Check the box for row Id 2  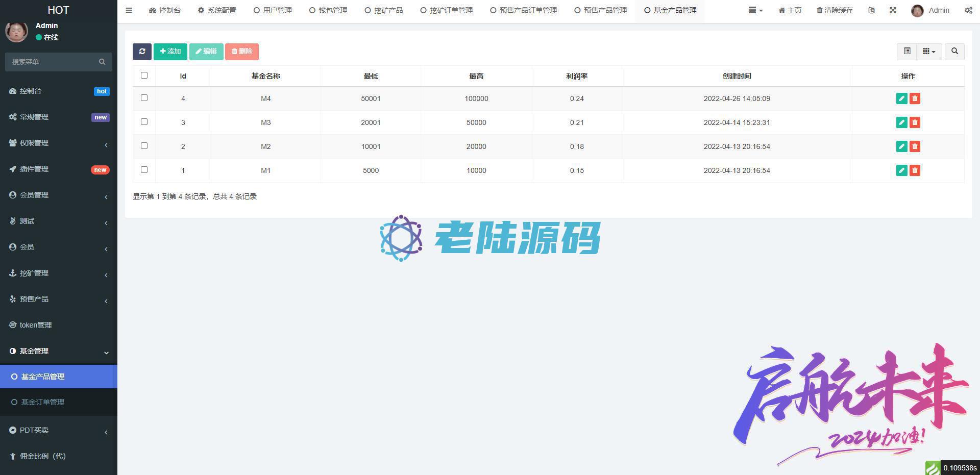(144, 146)
